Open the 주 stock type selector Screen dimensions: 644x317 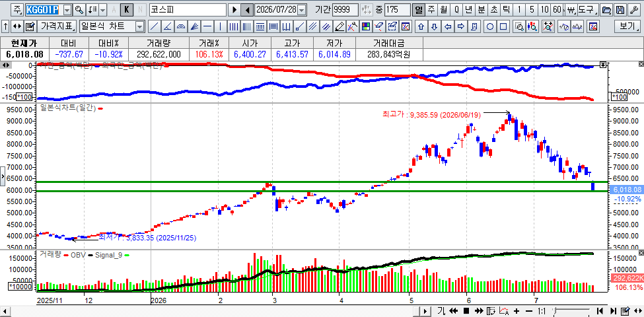[x=17, y=10]
